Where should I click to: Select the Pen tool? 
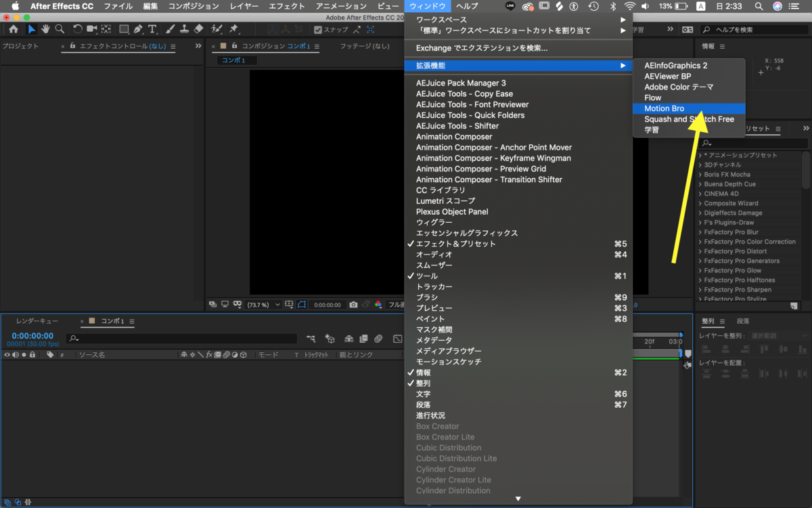pyautogui.click(x=138, y=30)
